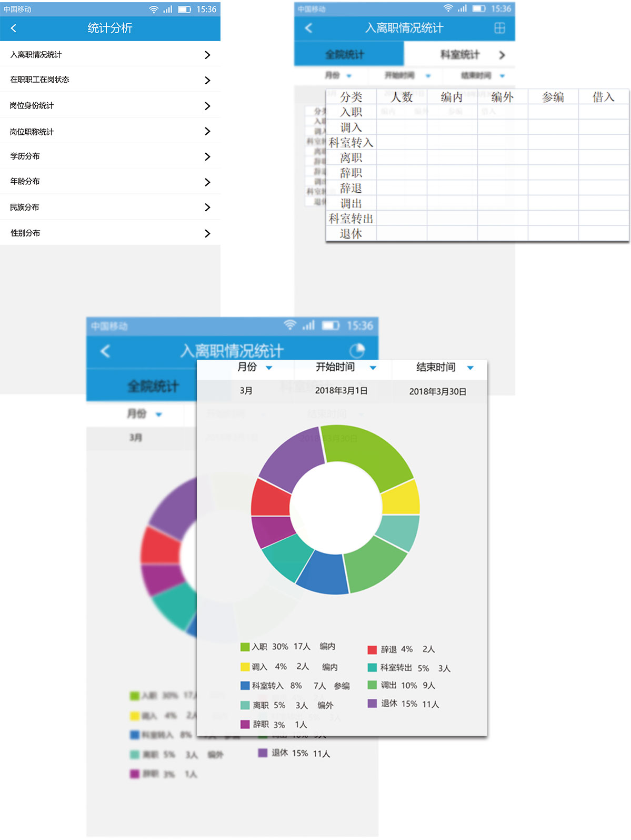Tap back arrow on the bottom chart screen

[105, 351]
